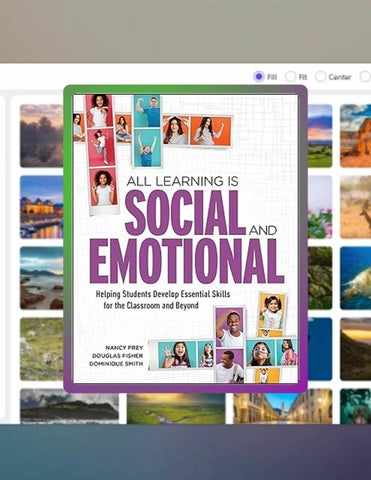Image resolution: width=371 pixels, height=480 pixels.
Task: Choose the rocky lake shore wallpaper thumbnail
Action: (x=42, y=278)
